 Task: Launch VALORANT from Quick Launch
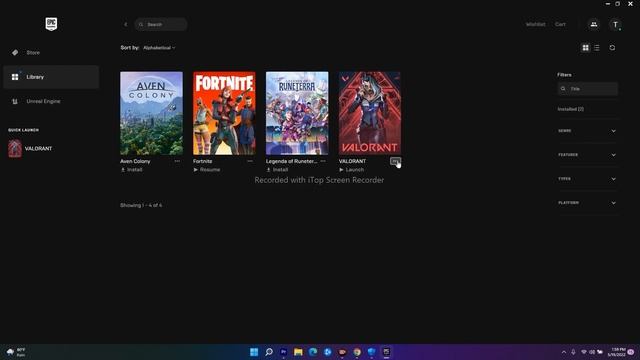31,149
